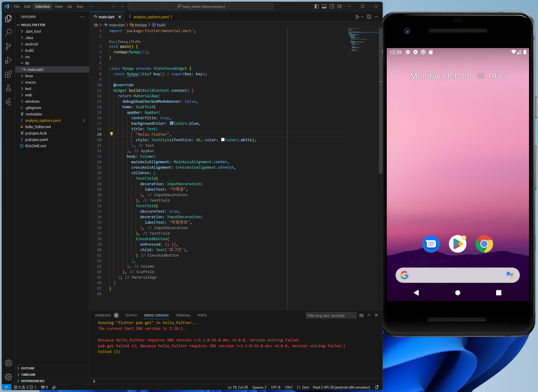Image resolution: width=538 pixels, height=392 pixels.
Task: Maximize the panel with the chevron up
Action: point(369,315)
